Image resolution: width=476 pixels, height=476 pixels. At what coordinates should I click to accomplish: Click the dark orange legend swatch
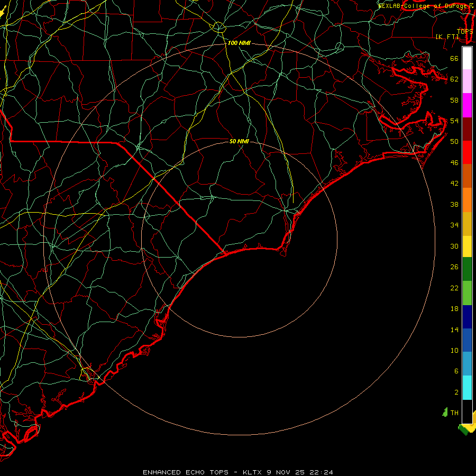point(467,176)
